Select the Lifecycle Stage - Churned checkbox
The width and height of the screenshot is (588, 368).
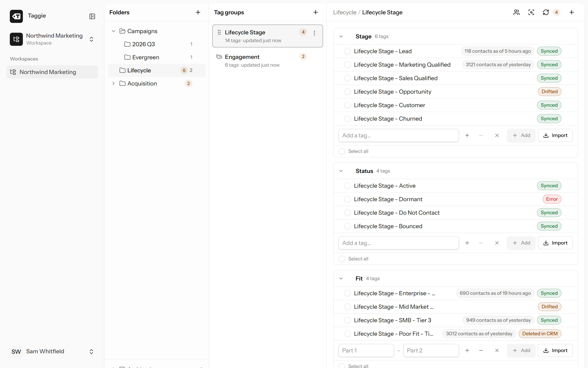click(x=347, y=119)
